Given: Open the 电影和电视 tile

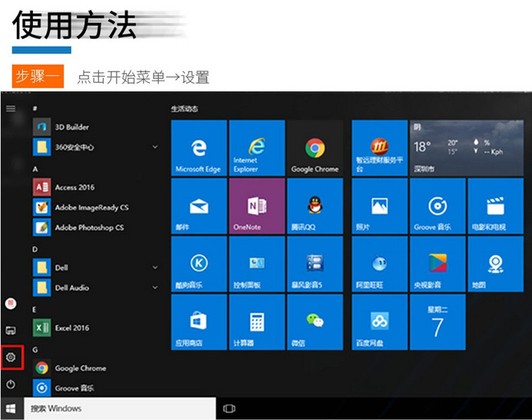Looking at the screenshot, I should 496,206.
